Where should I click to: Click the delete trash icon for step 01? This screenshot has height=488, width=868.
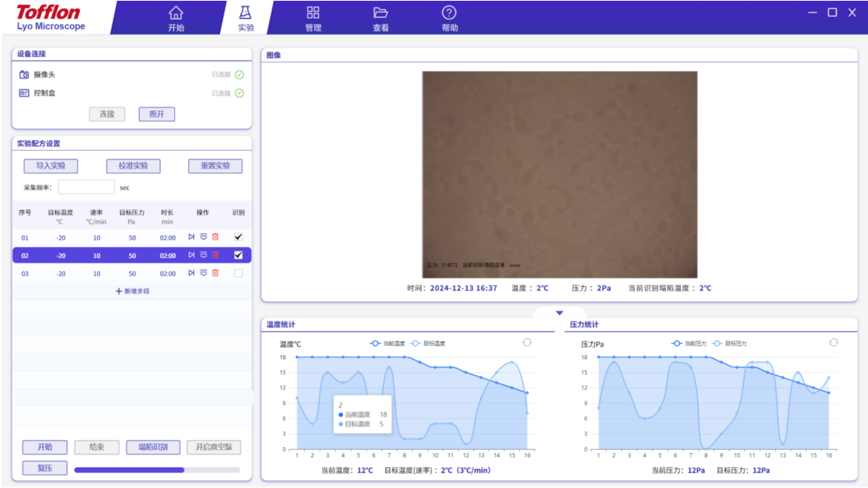pos(216,237)
